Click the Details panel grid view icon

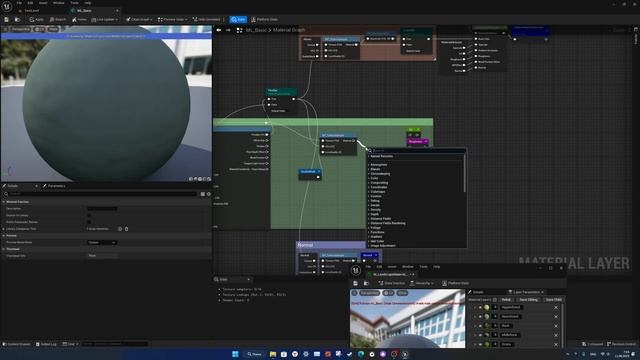coord(202,194)
